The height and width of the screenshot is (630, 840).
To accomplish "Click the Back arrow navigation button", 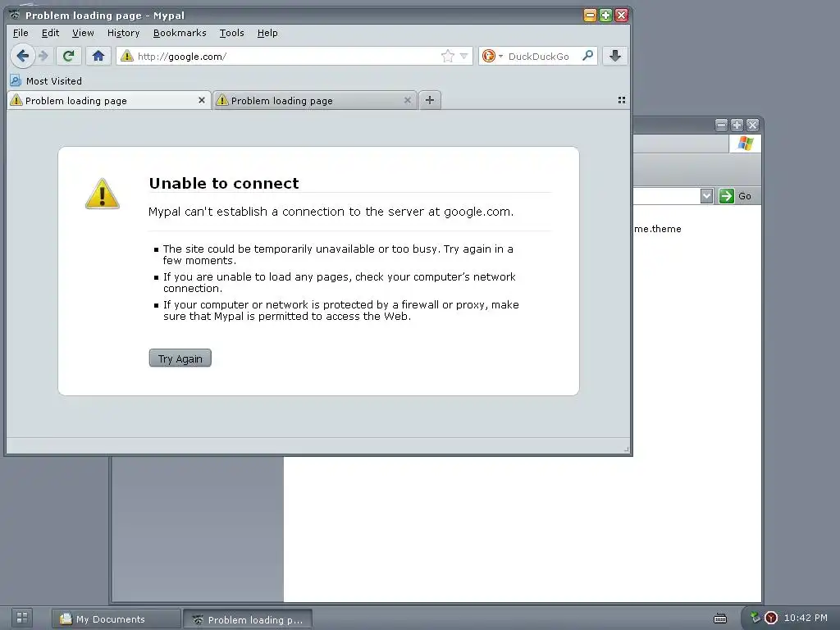I will point(22,56).
